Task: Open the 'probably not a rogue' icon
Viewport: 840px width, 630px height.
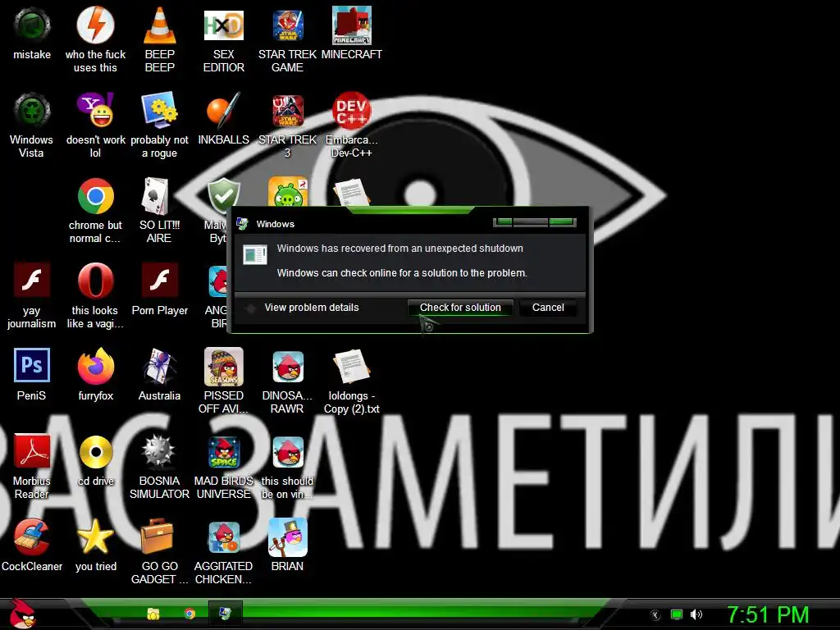Action: point(160,110)
